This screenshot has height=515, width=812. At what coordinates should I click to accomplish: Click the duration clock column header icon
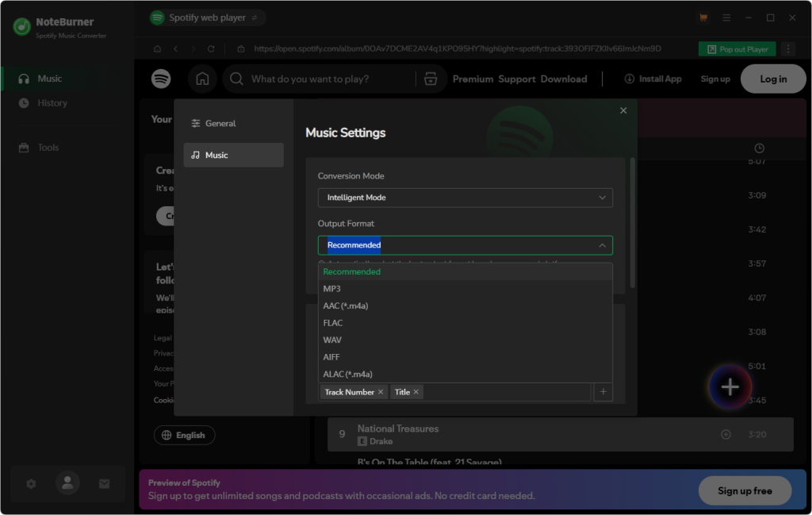pyautogui.click(x=759, y=148)
